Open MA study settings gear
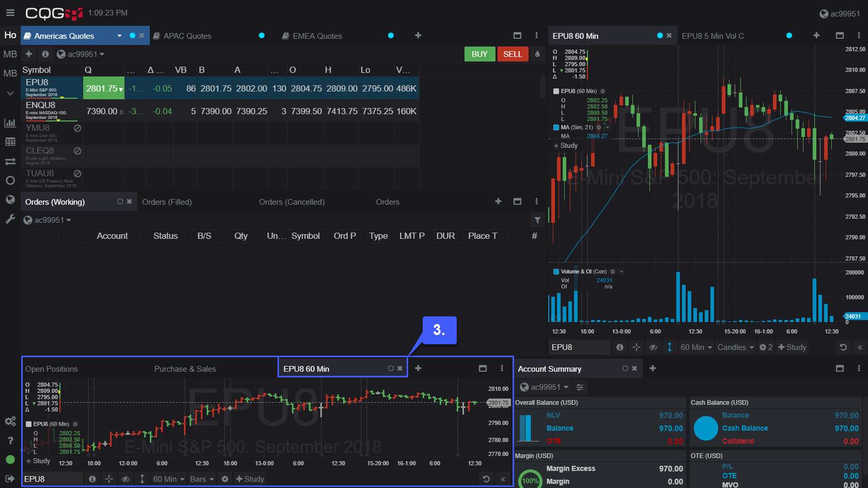 pyautogui.click(x=599, y=127)
